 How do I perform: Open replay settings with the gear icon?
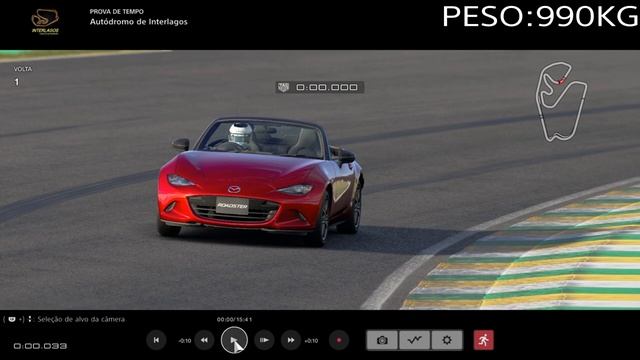(447, 340)
